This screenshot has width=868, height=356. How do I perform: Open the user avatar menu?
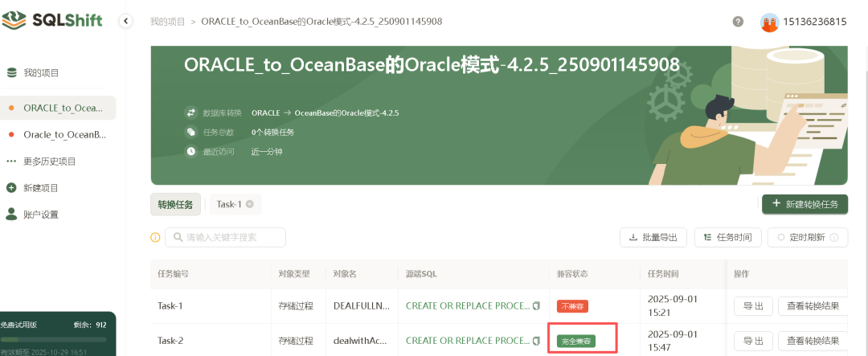[769, 23]
